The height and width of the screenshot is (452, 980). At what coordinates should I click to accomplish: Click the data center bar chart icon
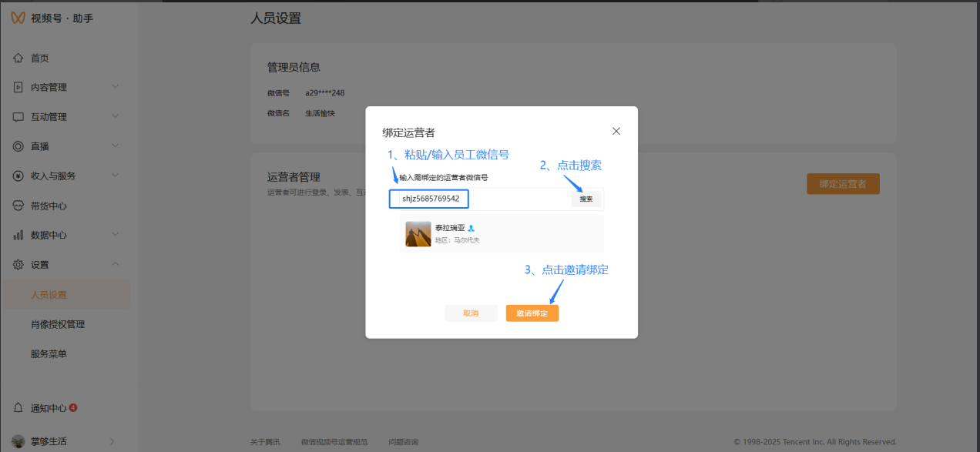coord(18,235)
